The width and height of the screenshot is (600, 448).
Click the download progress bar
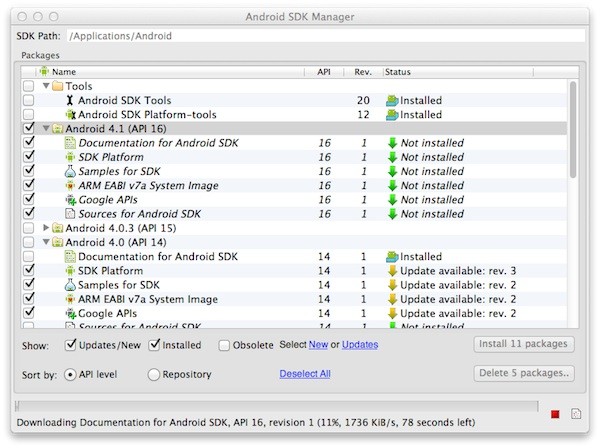coord(277,406)
